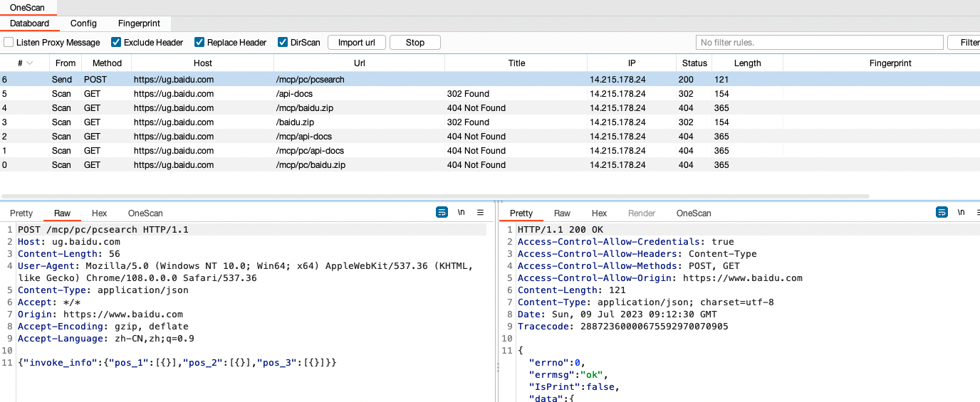980x402 pixels.
Task: Sort table by the Title column header
Action: coord(516,63)
